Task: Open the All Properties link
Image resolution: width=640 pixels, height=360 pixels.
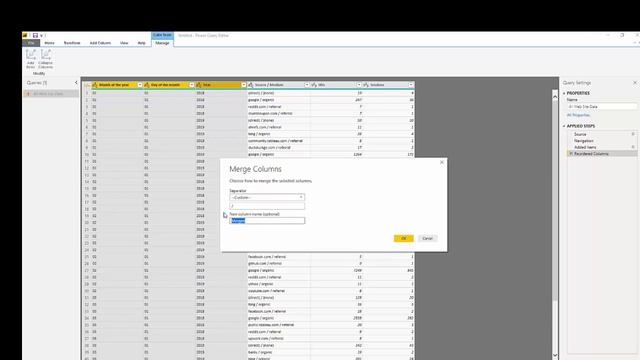Action: (x=578, y=115)
